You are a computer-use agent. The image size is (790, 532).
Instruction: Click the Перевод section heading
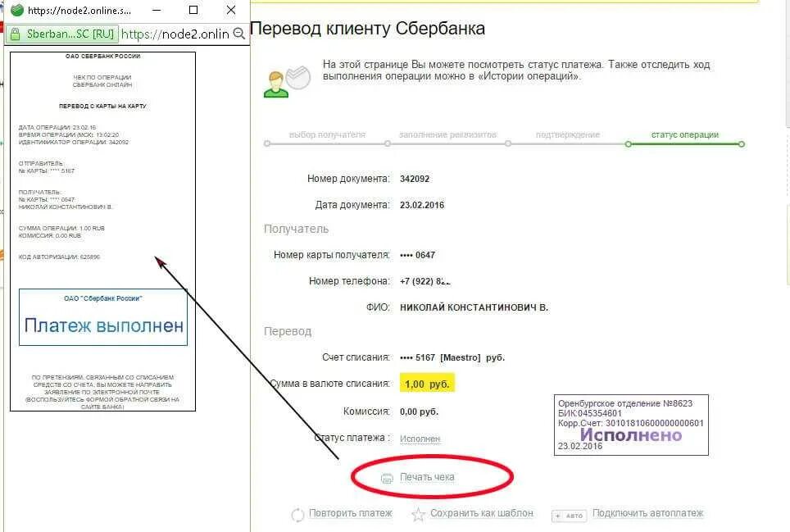click(x=288, y=331)
